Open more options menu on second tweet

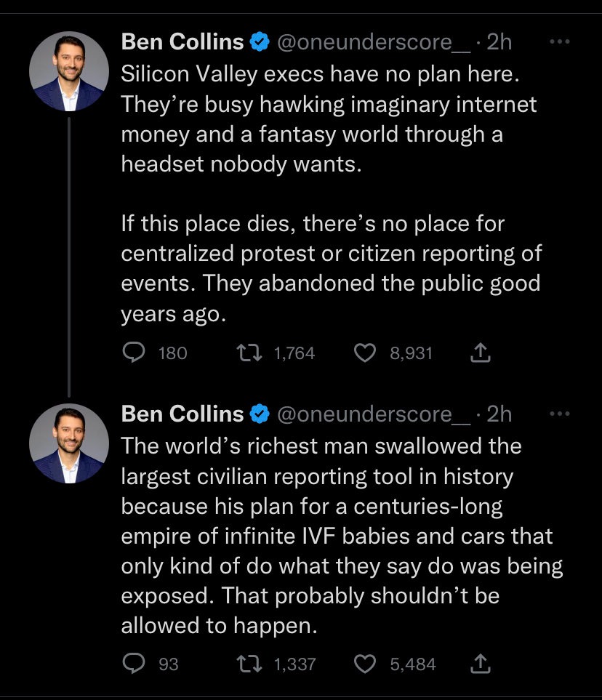point(560,414)
